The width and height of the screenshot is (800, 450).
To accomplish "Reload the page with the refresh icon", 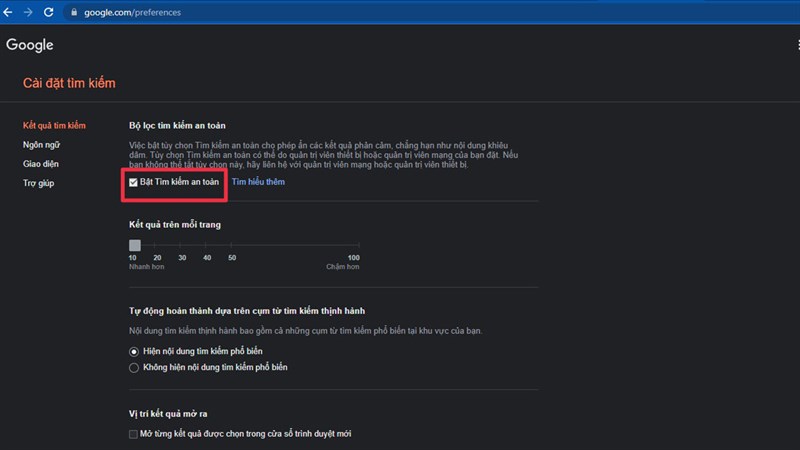I will 48,12.
